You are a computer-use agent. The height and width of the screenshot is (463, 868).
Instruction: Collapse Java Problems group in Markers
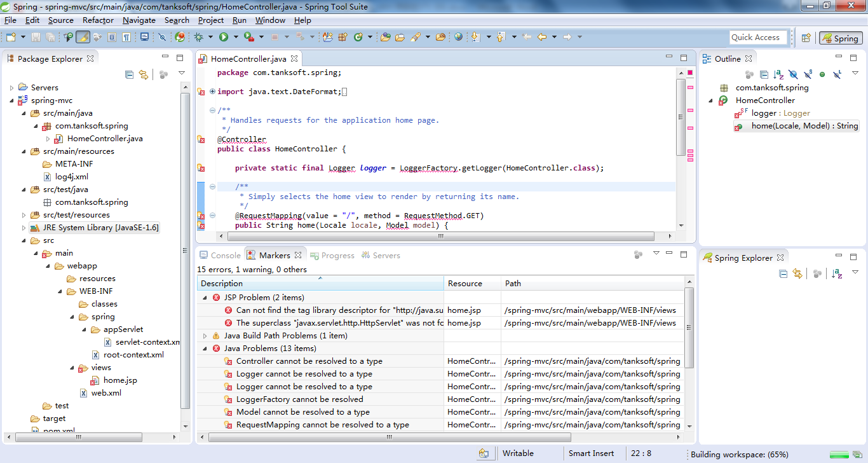205,349
